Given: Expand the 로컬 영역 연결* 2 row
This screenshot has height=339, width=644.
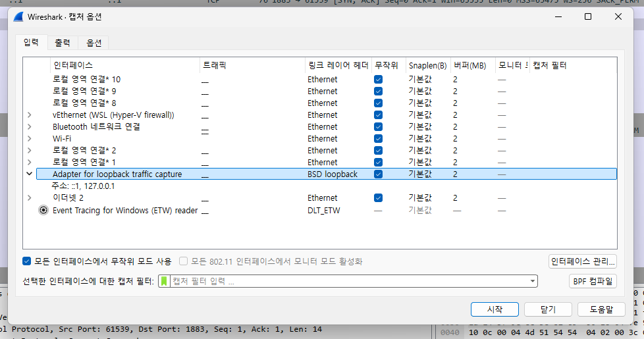Looking at the screenshot, I should point(30,151).
